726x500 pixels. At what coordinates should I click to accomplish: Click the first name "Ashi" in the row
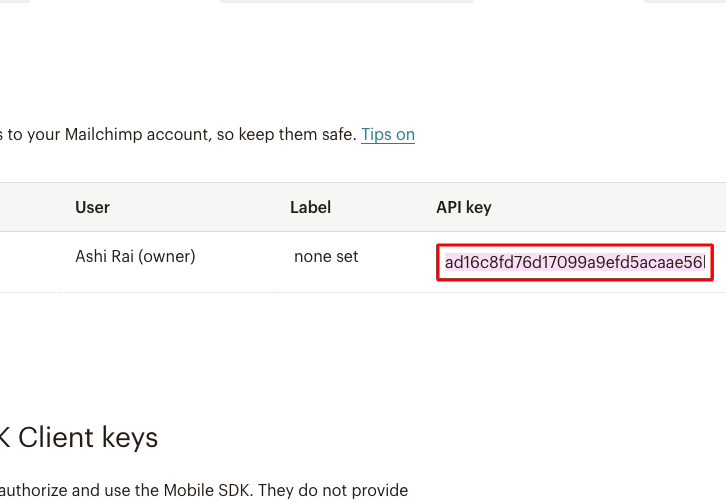[91, 256]
